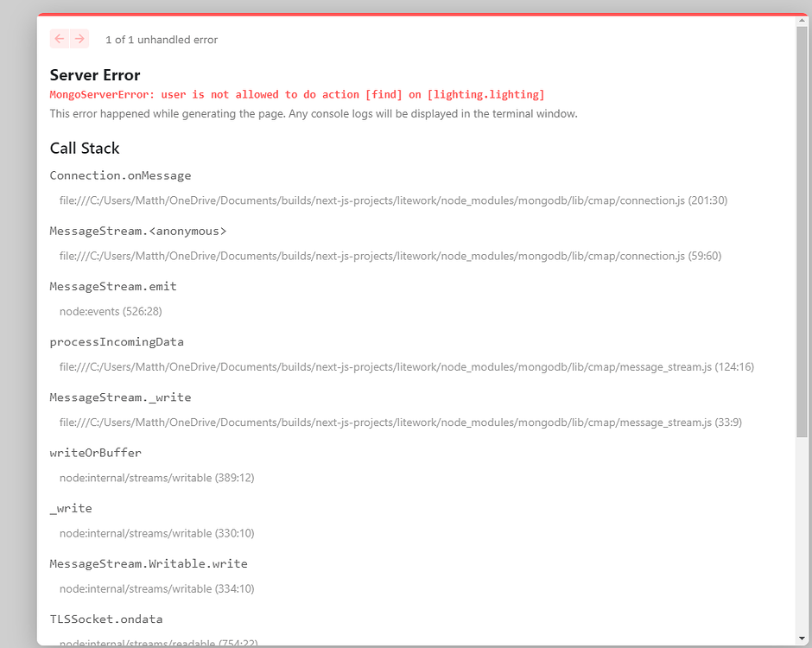The image size is (812, 648).
Task: Open connection.js (59:60) source file link
Action: [390, 256]
